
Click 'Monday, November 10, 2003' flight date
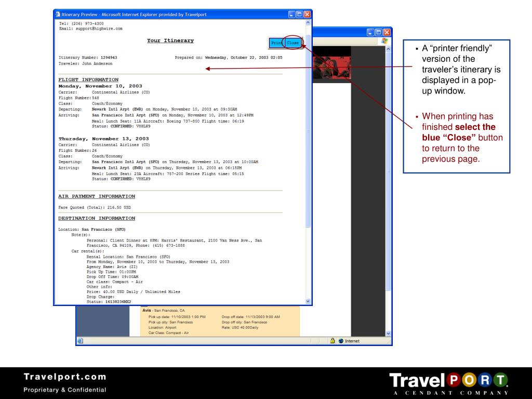tap(100, 86)
